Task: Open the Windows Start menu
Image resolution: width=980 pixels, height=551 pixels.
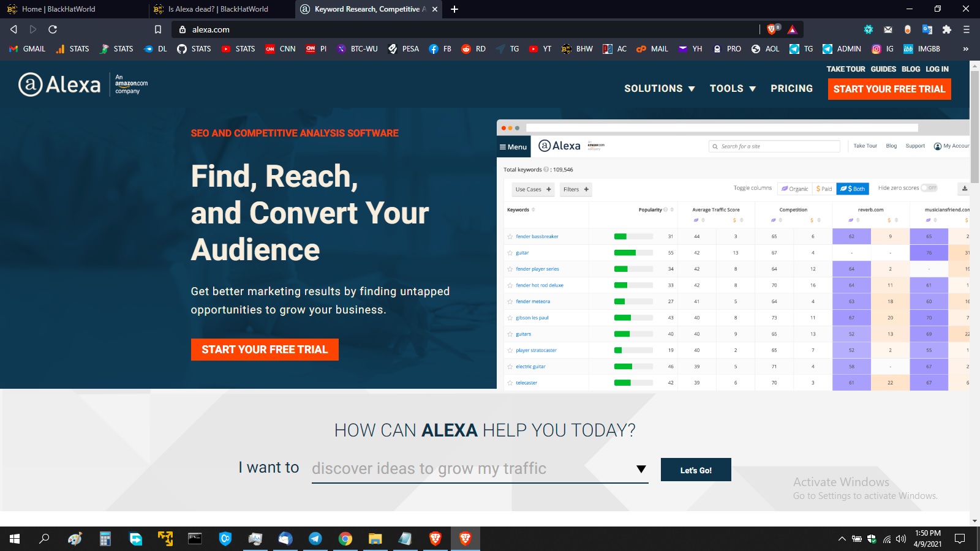Action: (15, 539)
